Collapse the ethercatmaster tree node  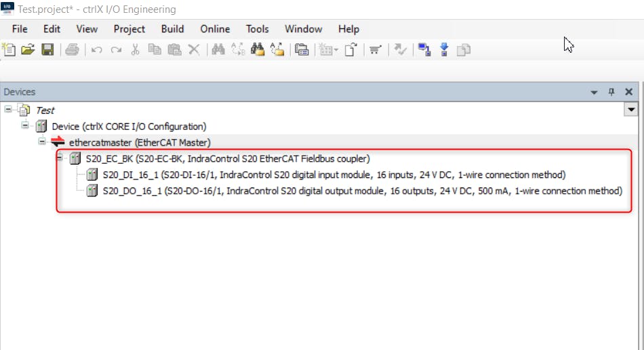[42, 141]
